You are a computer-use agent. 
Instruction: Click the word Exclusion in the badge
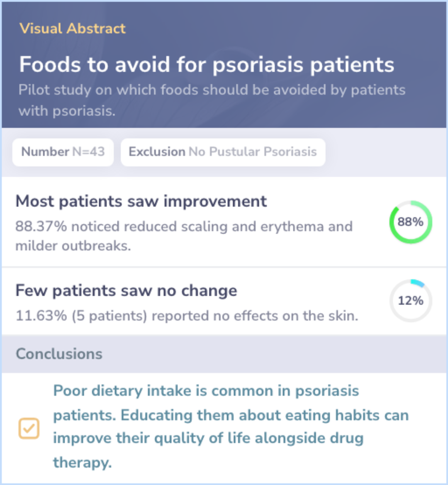157,152
